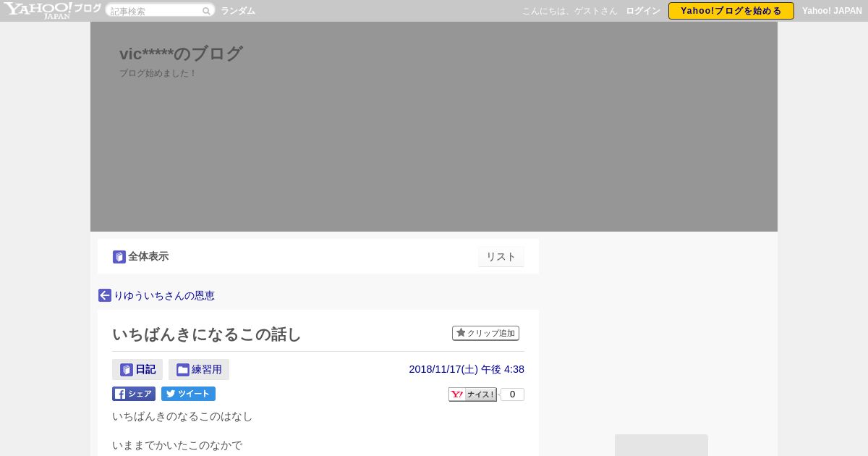
Task: Click the Yahoo ナイス! button
Action: (472, 394)
